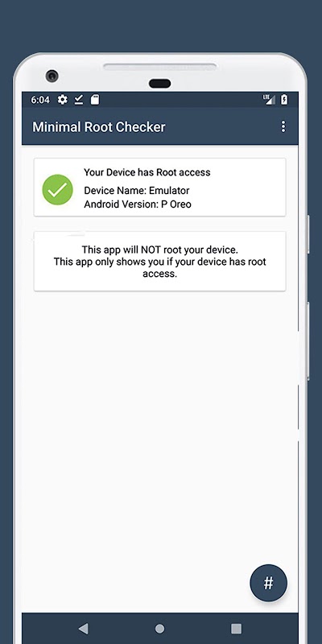Tap the battery charging icon
Screen dimensions: 322x644
284,99
